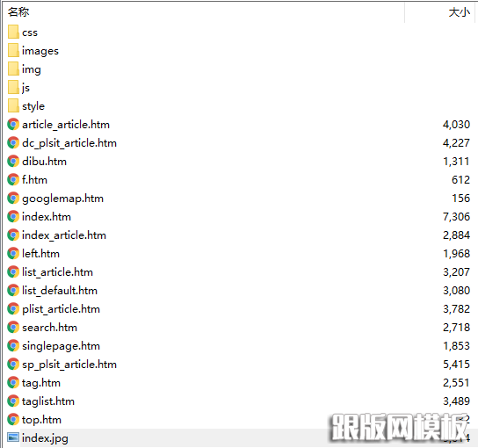Open the images folder
Image resolution: width=478 pixels, height=448 pixels.
[40, 51]
